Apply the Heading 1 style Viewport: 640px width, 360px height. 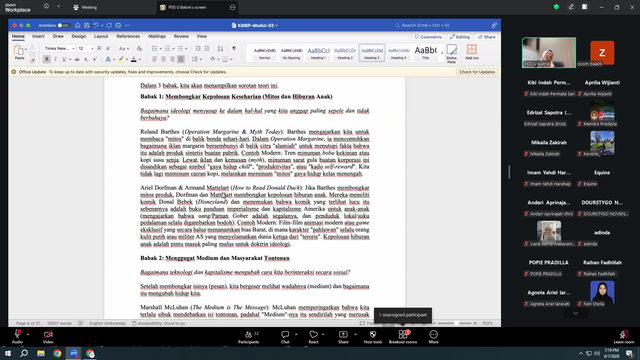point(318,53)
